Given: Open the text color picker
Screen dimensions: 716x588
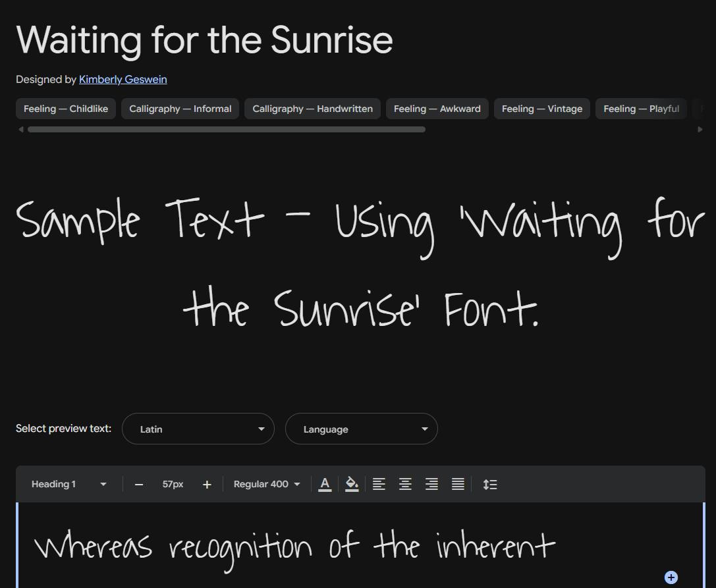Looking at the screenshot, I should [325, 484].
